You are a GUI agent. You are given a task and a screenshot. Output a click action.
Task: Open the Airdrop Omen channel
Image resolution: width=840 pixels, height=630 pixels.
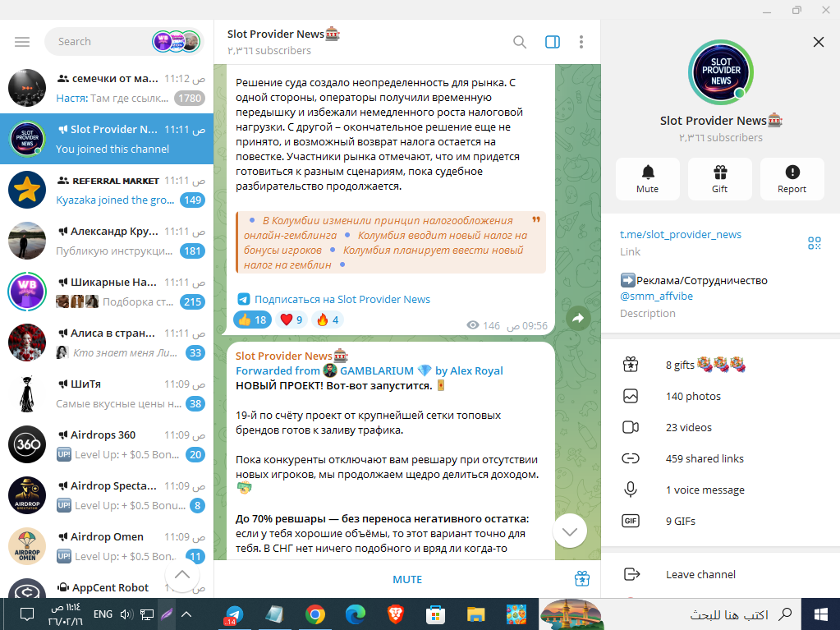pos(107,546)
